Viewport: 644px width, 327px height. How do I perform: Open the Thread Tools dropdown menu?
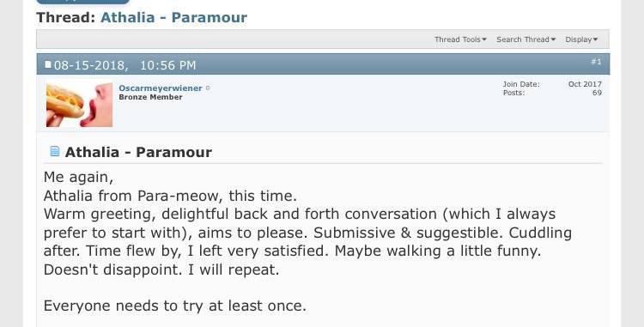(460, 39)
